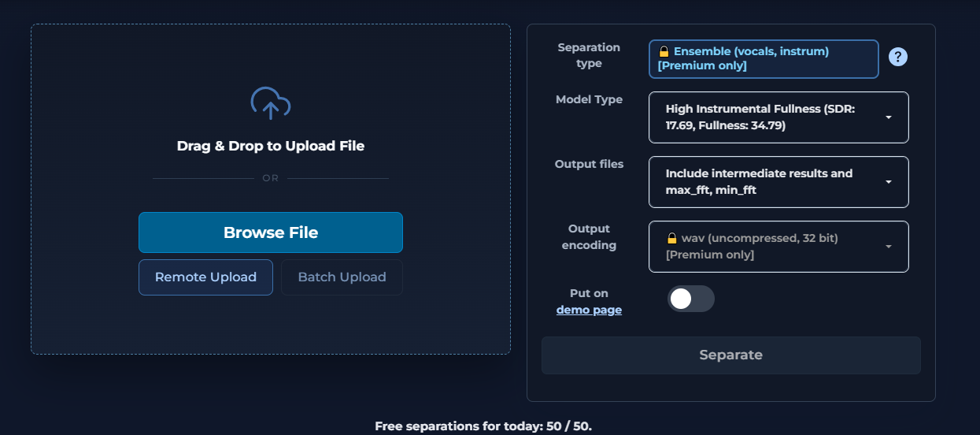Click the cloud upload icon
980x435 pixels.
pos(271,103)
